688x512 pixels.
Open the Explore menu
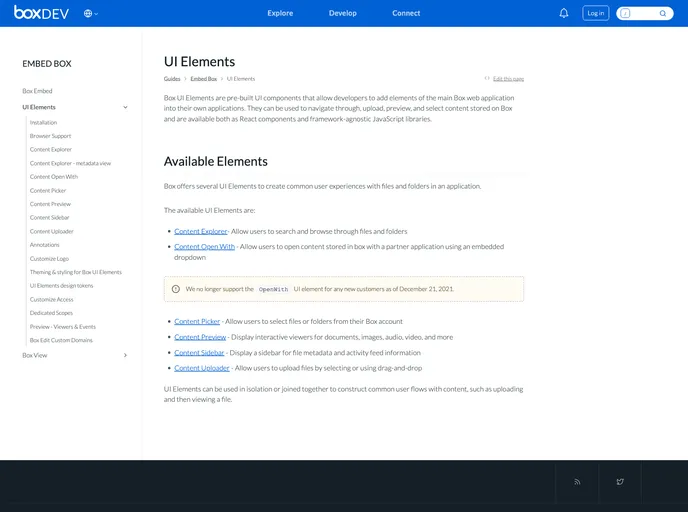pyautogui.click(x=280, y=13)
